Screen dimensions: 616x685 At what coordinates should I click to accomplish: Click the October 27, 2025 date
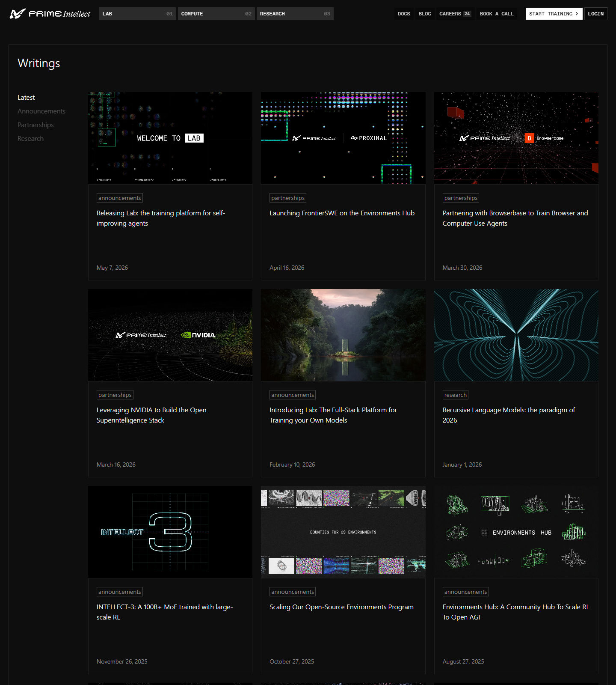292,661
